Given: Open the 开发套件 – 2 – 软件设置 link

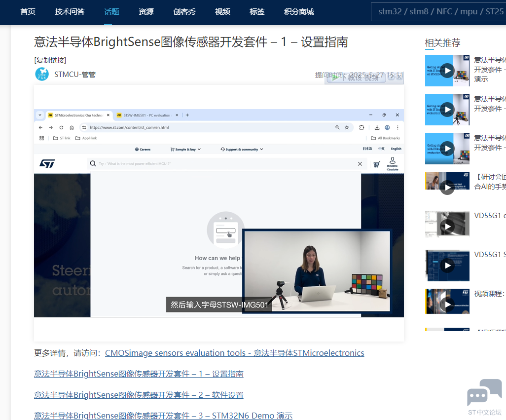Looking at the screenshot, I should [x=139, y=395].
